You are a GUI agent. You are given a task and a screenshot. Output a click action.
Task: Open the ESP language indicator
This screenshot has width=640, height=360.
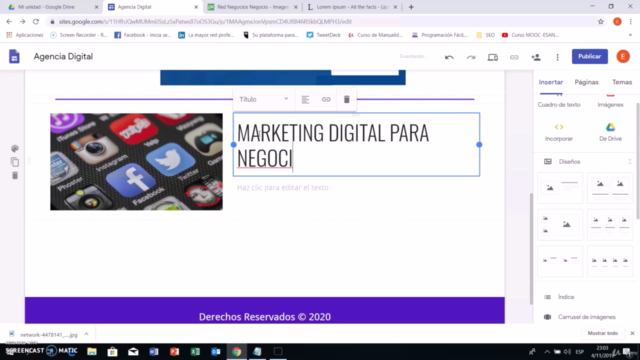click(x=580, y=351)
